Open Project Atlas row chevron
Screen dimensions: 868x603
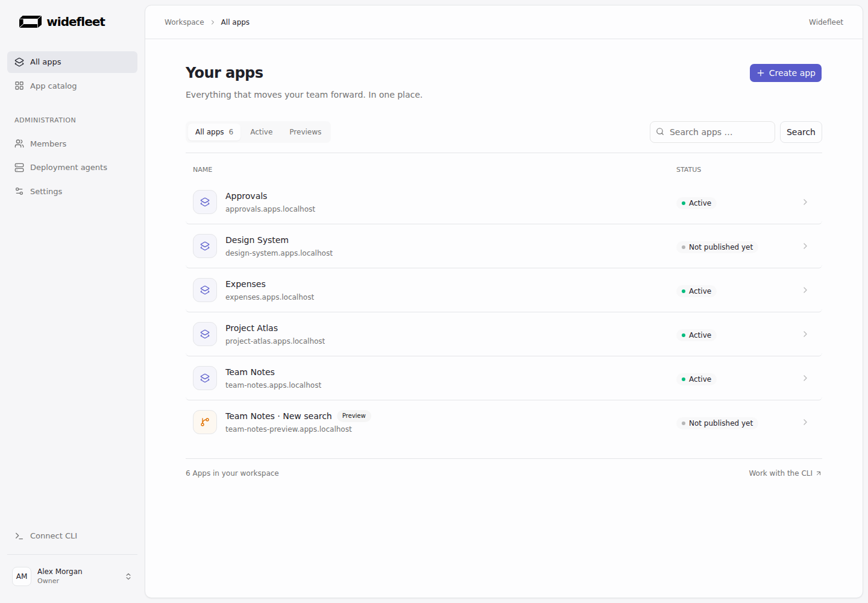click(805, 334)
